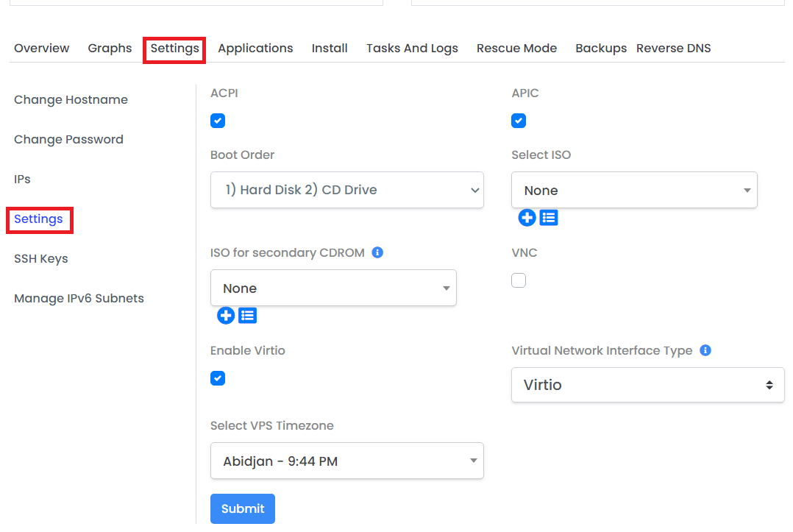Viewport: 793px width, 532px height.
Task: Select Settings in the left sidebar
Action: click(x=38, y=219)
